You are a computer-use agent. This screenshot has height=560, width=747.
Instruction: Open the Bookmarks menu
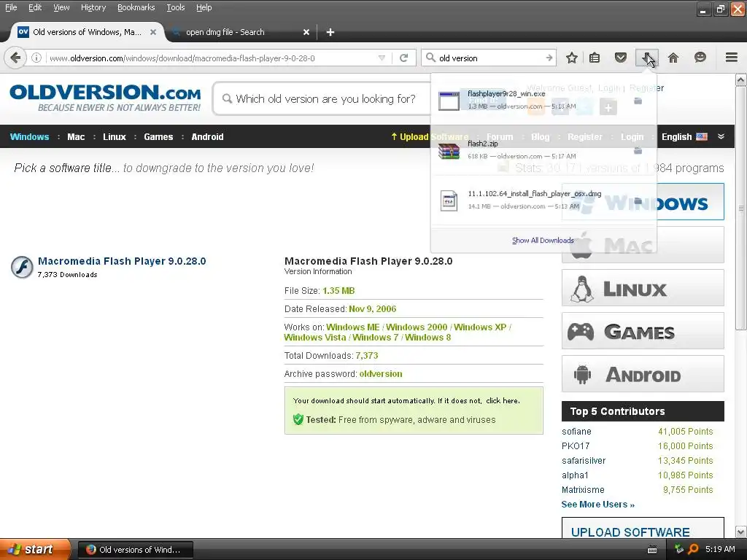(136, 7)
